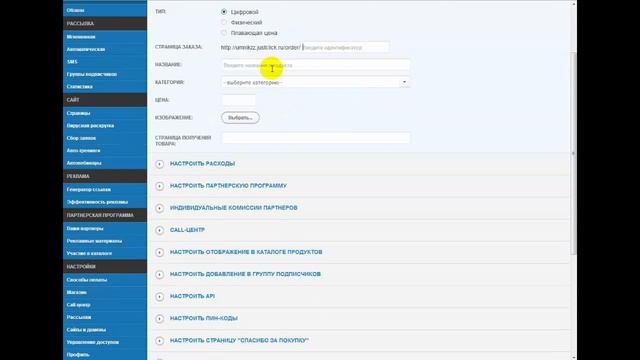Image resolution: width=640 pixels, height=360 pixels.
Task: Click the scrollbar up arrow
Action: pos(573,4)
